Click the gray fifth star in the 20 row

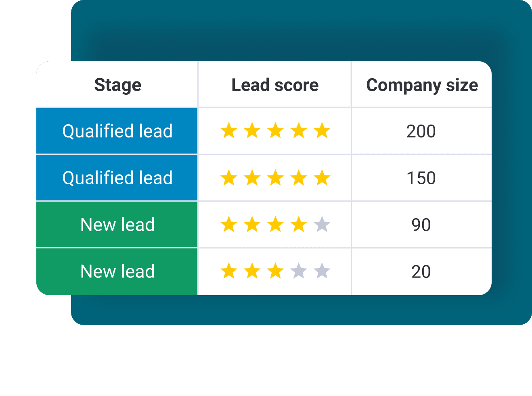coord(322,271)
